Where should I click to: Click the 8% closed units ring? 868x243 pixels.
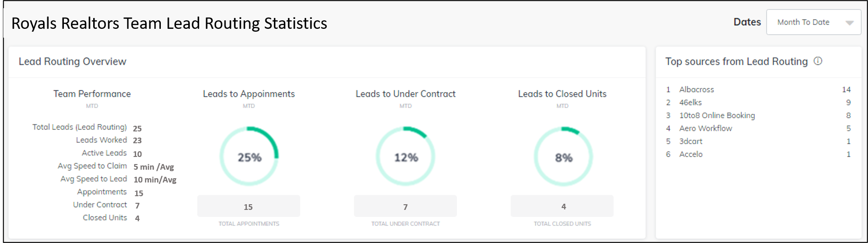click(563, 156)
